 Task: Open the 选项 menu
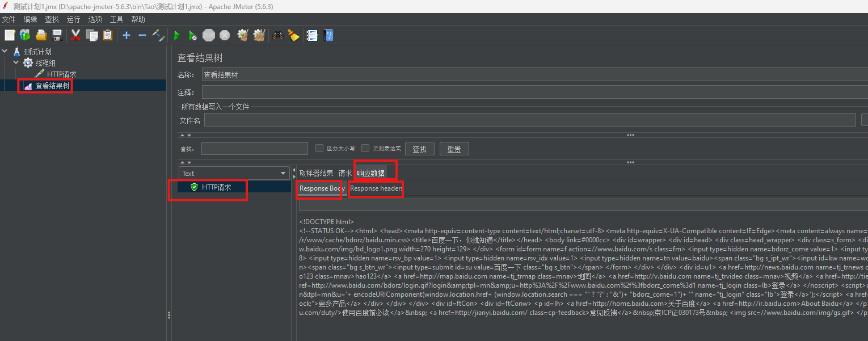point(95,19)
